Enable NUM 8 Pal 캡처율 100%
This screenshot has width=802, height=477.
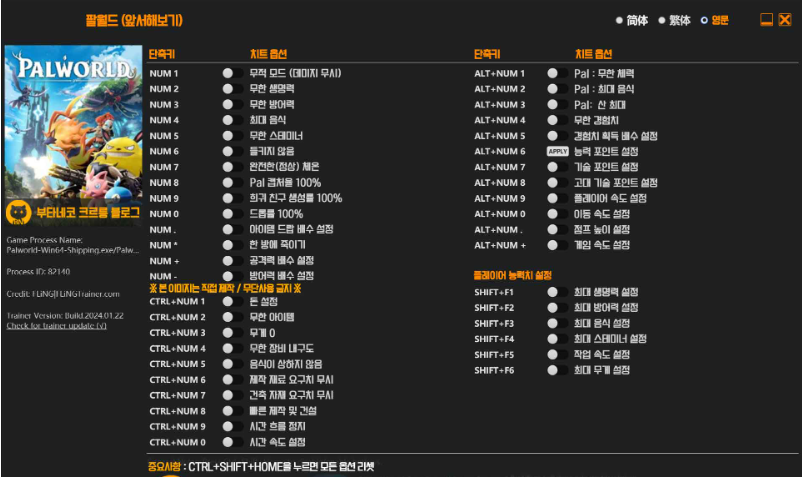(x=233, y=183)
